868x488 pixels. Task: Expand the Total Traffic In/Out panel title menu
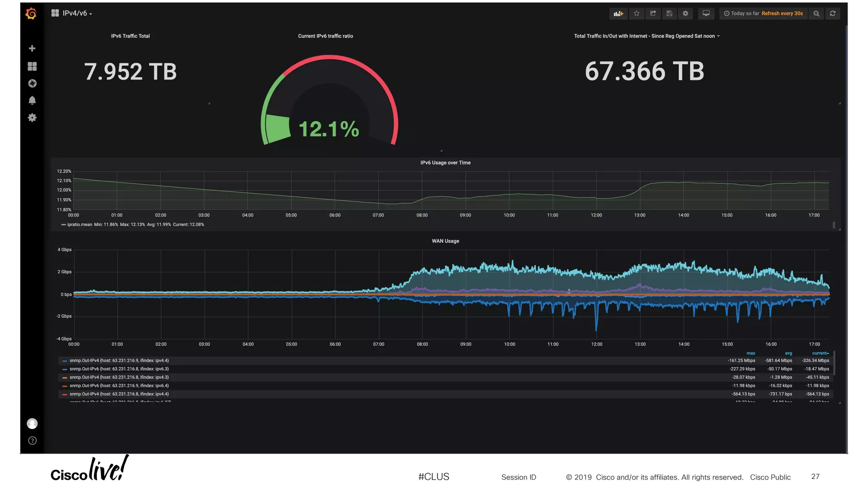(647, 36)
